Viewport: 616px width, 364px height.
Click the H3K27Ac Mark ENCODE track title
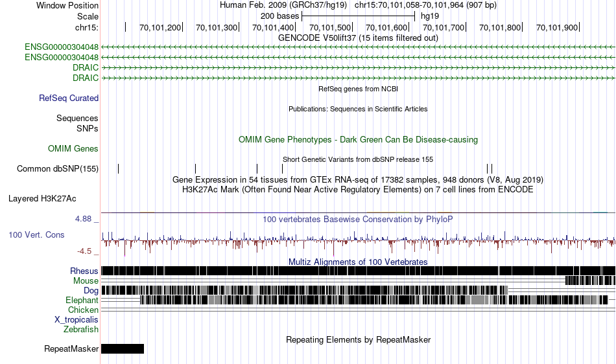[358, 190]
